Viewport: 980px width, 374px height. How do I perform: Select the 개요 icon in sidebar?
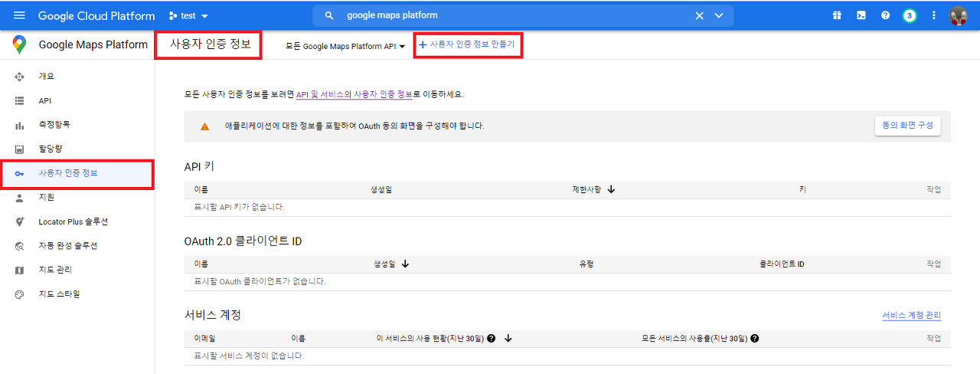20,77
